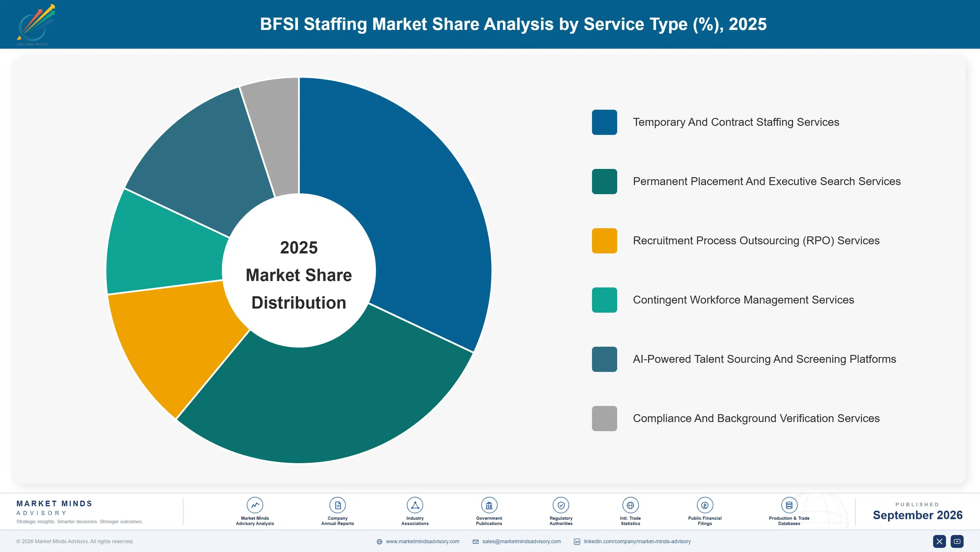980x552 pixels.
Task: Click the globe icon beside website URL
Action: 379,542
